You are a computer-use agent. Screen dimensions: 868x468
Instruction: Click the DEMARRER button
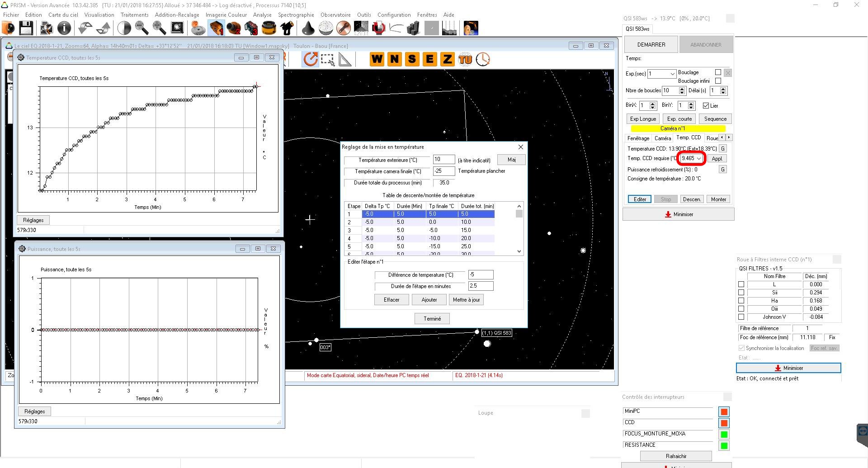point(651,45)
